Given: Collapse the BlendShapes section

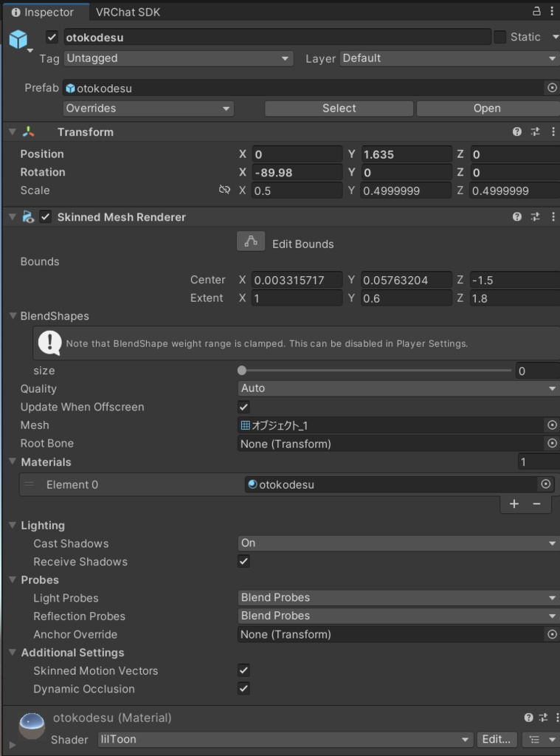Looking at the screenshot, I should tap(13, 316).
